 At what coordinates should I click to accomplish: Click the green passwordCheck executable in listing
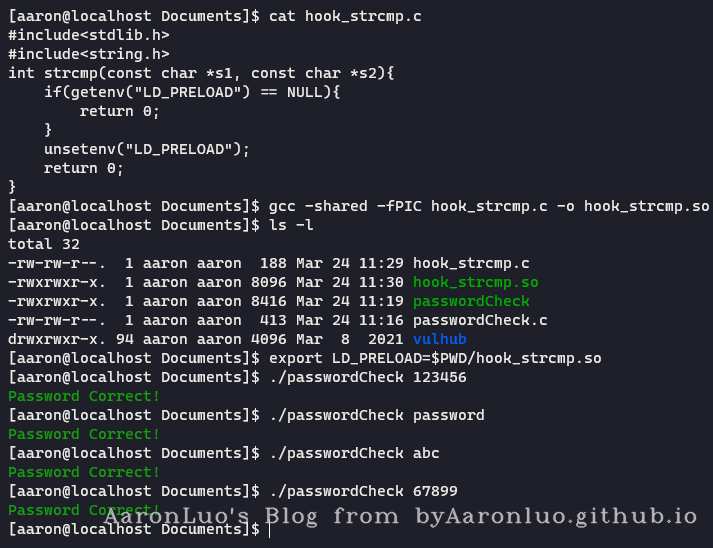471,301
